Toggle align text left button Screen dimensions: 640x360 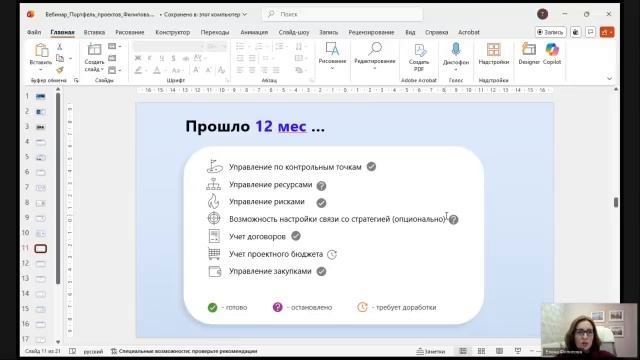[x=240, y=70]
